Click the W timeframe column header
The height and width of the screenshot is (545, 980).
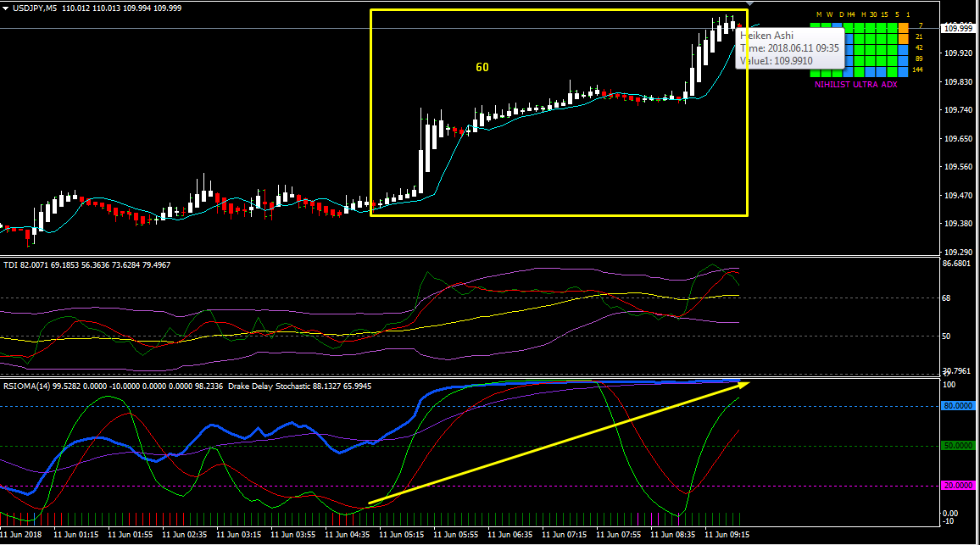829,14
